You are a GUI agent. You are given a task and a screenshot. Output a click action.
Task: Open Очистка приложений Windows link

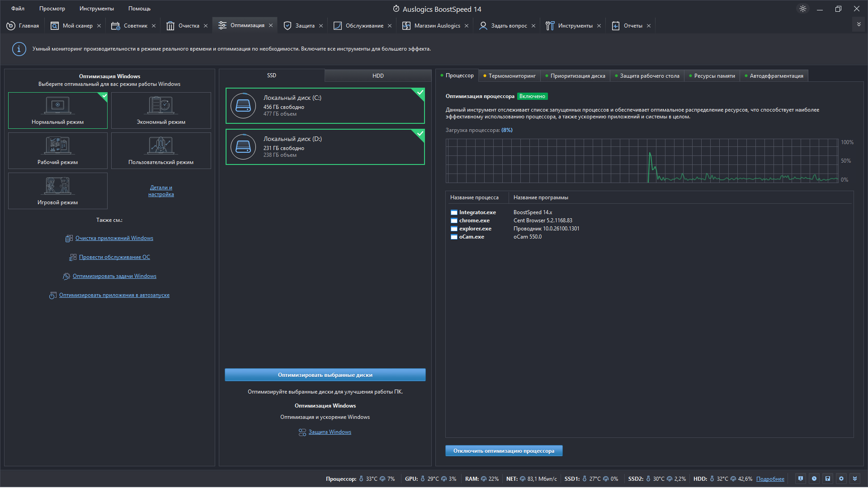pos(114,238)
